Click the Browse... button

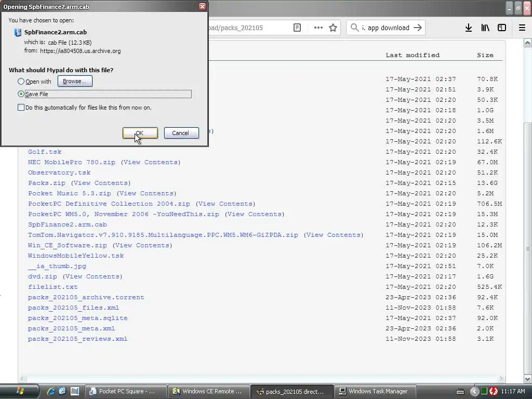click(x=75, y=81)
